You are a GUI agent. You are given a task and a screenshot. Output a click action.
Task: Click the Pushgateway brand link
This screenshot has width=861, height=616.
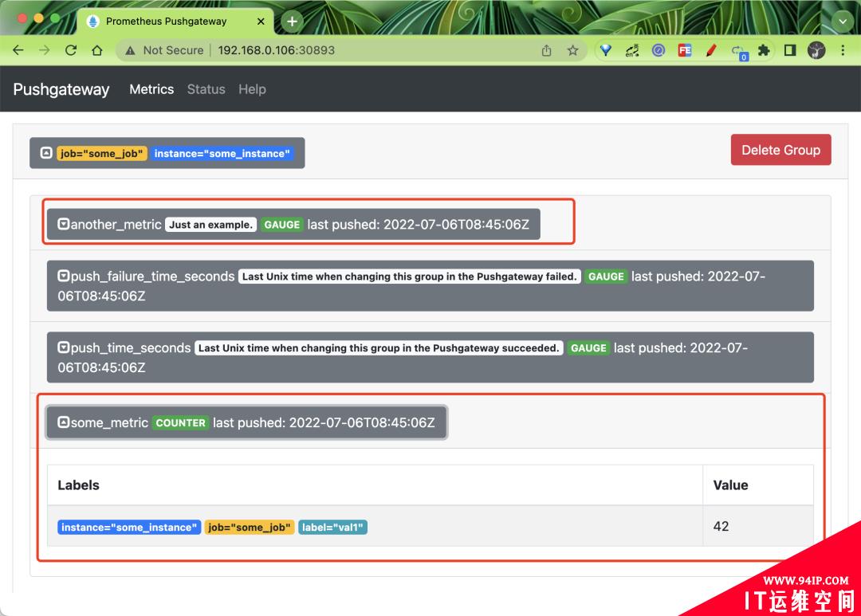61,89
